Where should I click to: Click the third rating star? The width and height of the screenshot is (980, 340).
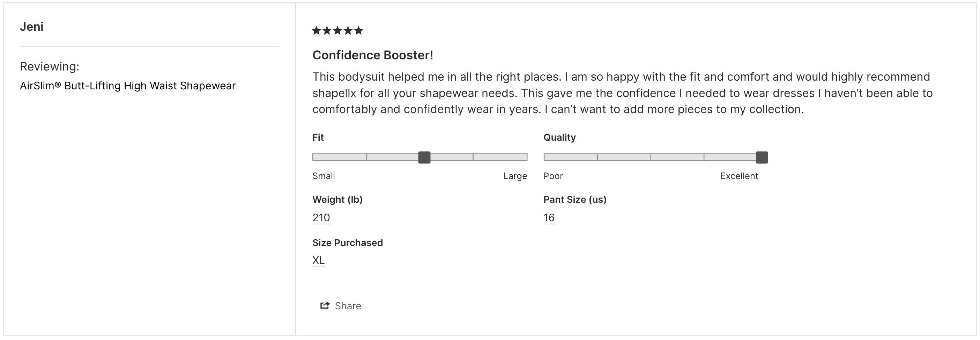(337, 30)
